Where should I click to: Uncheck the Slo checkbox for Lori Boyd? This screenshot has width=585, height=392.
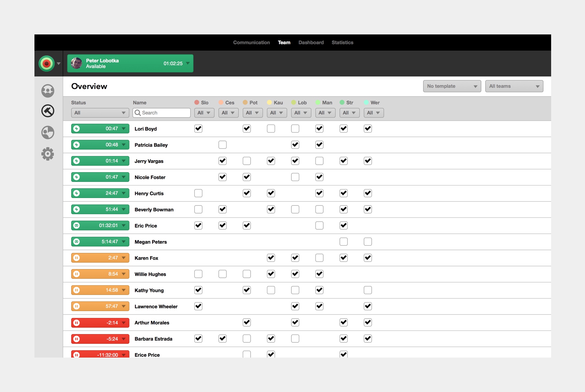[x=198, y=129]
